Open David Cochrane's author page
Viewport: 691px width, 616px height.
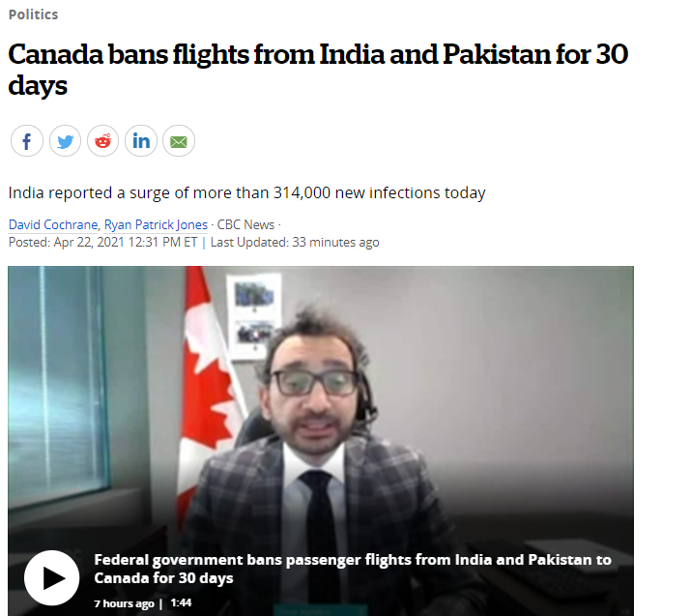coord(53,225)
